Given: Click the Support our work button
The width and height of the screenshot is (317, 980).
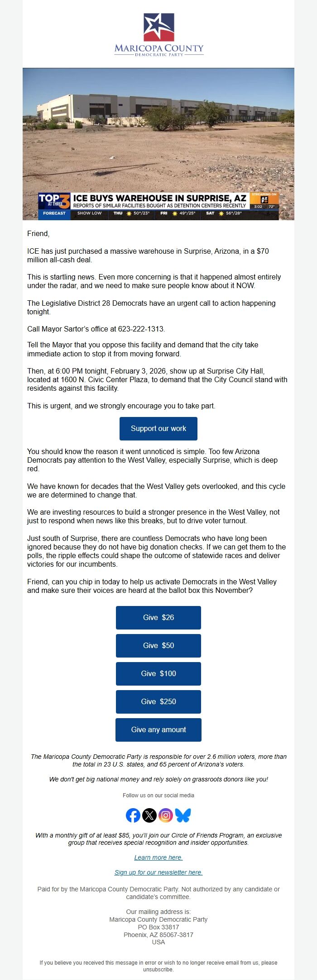Looking at the screenshot, I should click(158, 428).
